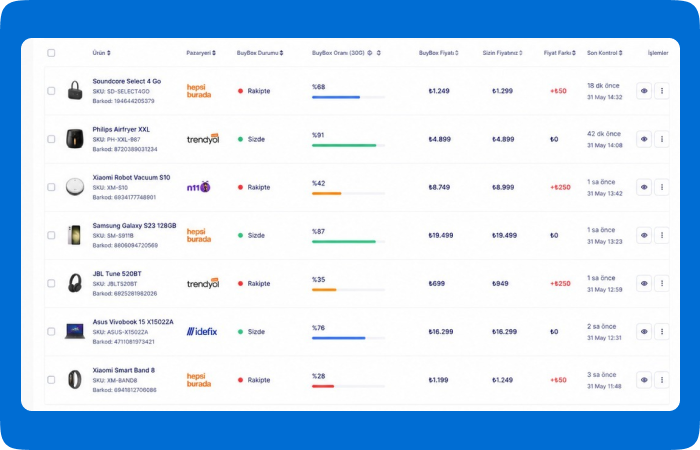
Task: Open the Soundcore Select 4 Go product name
Action: click(127, 81)
